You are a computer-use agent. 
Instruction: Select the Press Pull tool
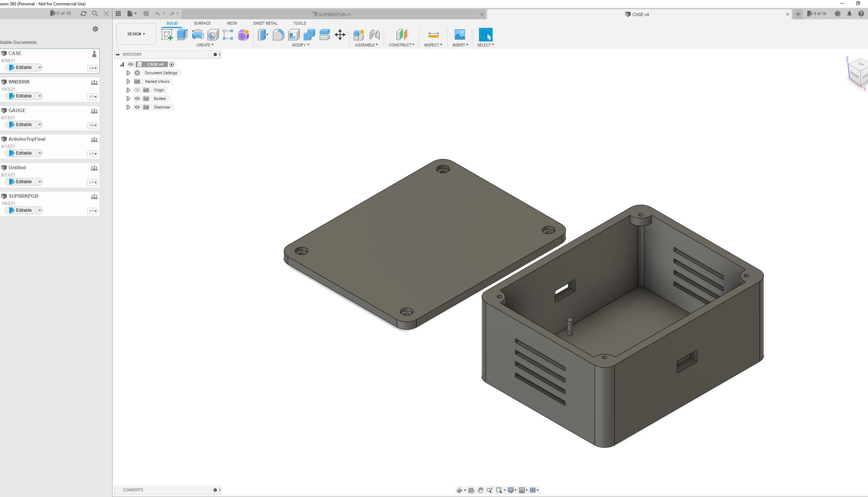pos(263,35)
